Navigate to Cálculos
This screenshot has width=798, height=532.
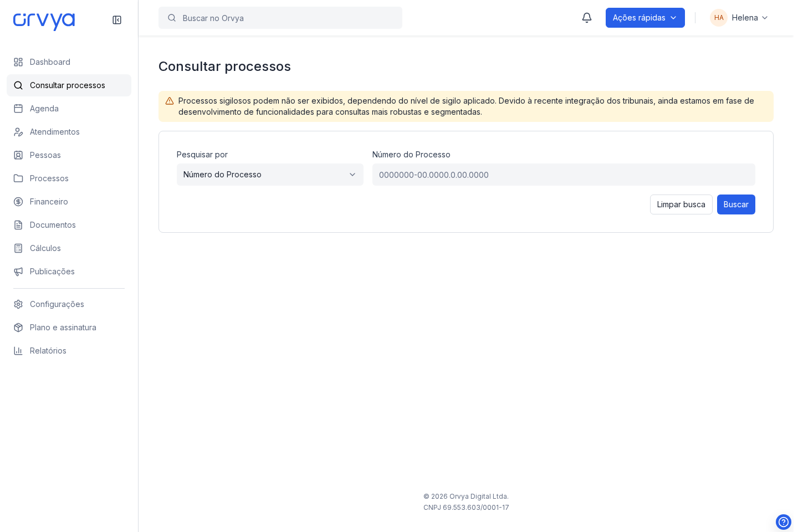point(69,248)
